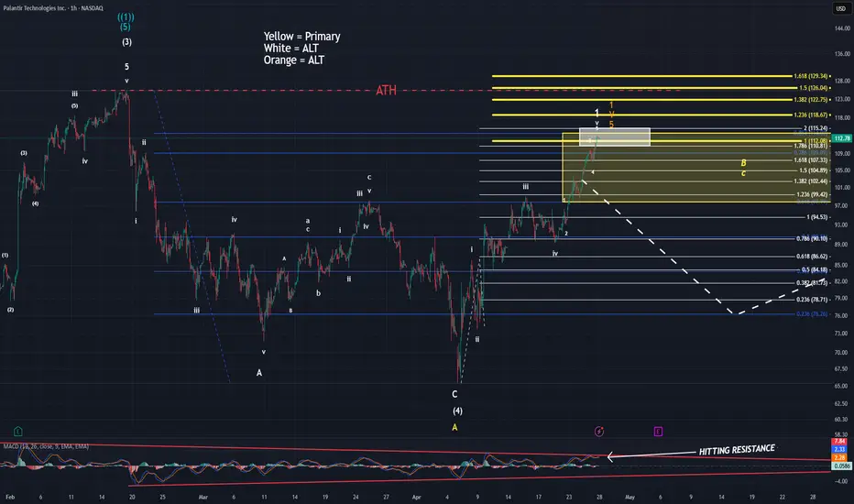This screenshot has height=504, width=854.
Task: Select the 2 (115.24) Fibonacci level label
Action: pos(816,128)
